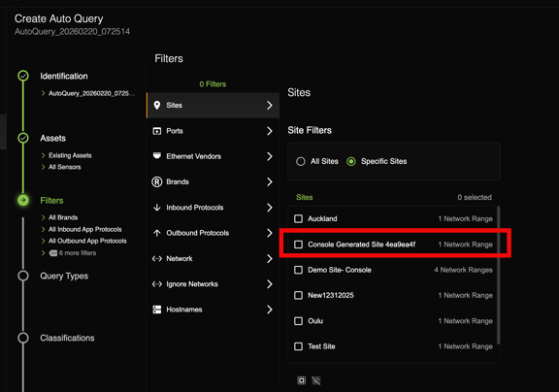Open the Sites filter category
This screenshot has width=559, height=392.
pos(213,105)
